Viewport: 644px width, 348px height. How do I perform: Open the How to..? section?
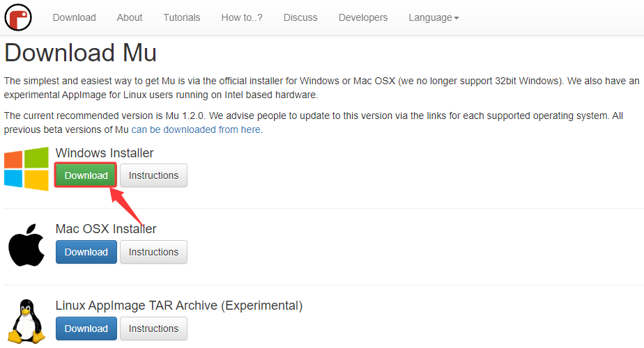coord(242,17)
